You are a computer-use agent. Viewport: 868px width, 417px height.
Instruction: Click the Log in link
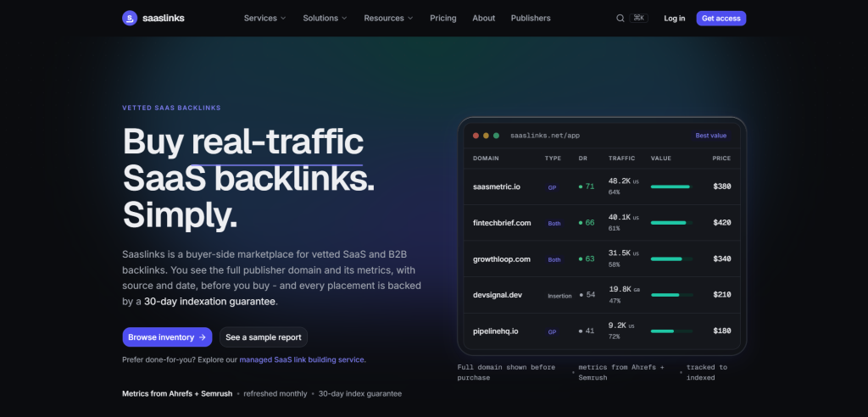(x=674, y=19)
